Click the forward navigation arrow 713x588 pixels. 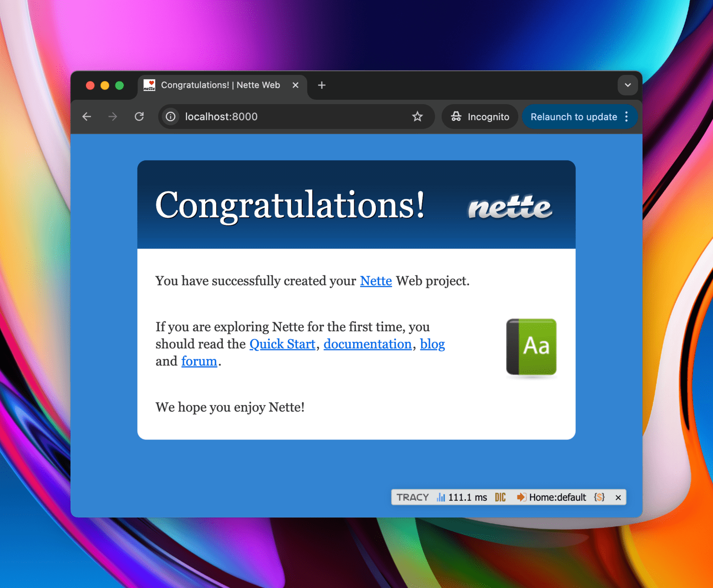coord(113,117)
